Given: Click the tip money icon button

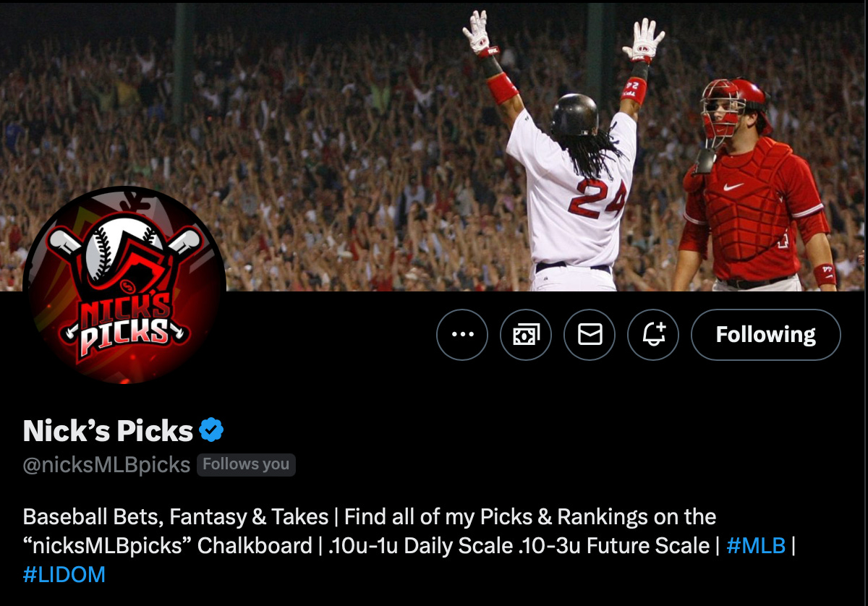Looking at the screenshot, I should (526, 334).
